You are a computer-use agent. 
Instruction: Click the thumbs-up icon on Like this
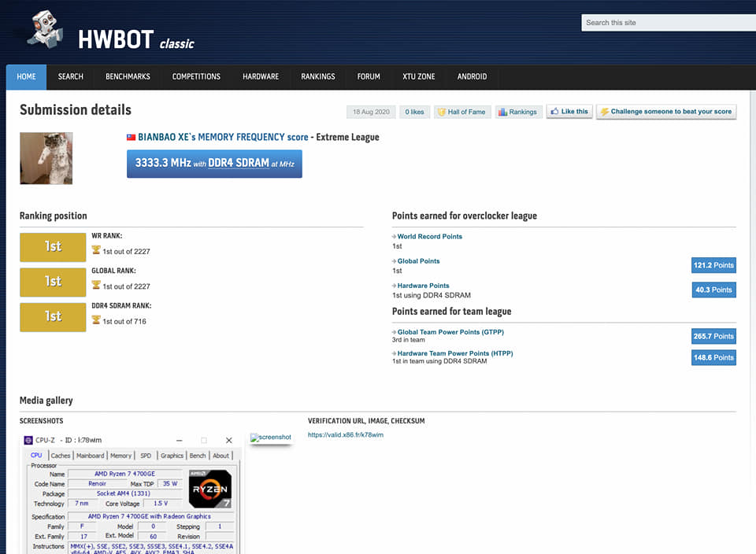(x=554, y=111)
